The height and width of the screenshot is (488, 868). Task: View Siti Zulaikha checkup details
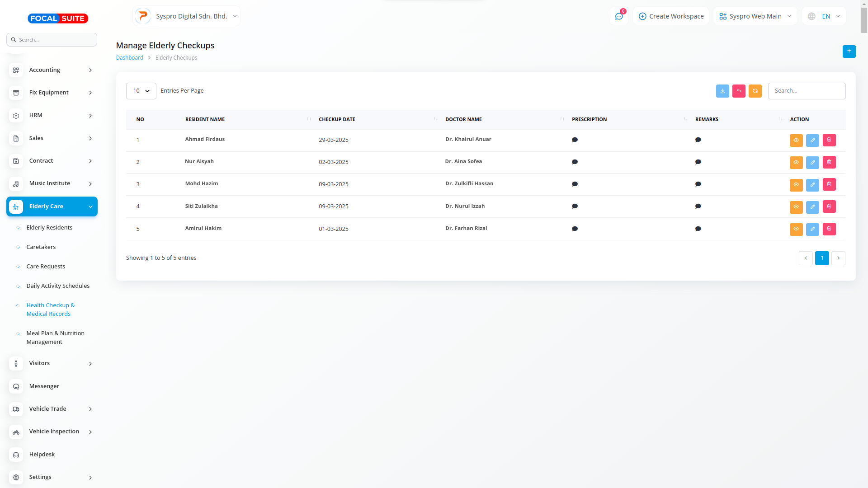pyautogui.click(x=796, y=206)
